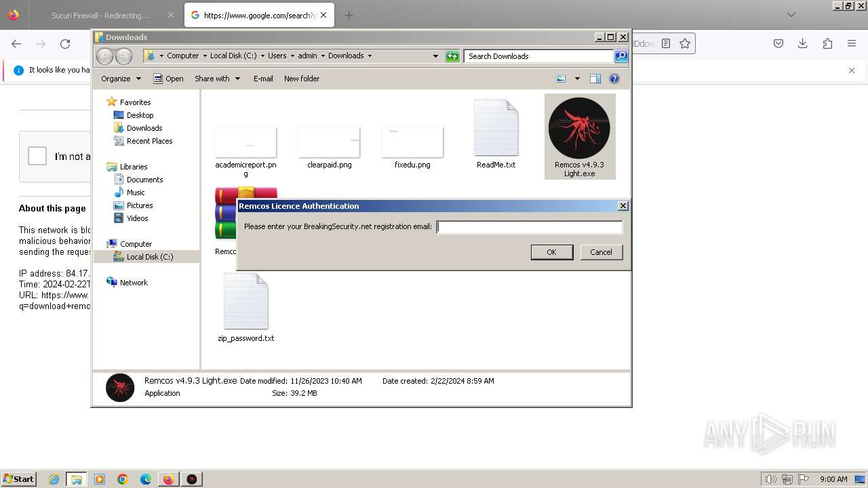Open the Share with dropdown
868x488 pixels.
pos(217,79)
